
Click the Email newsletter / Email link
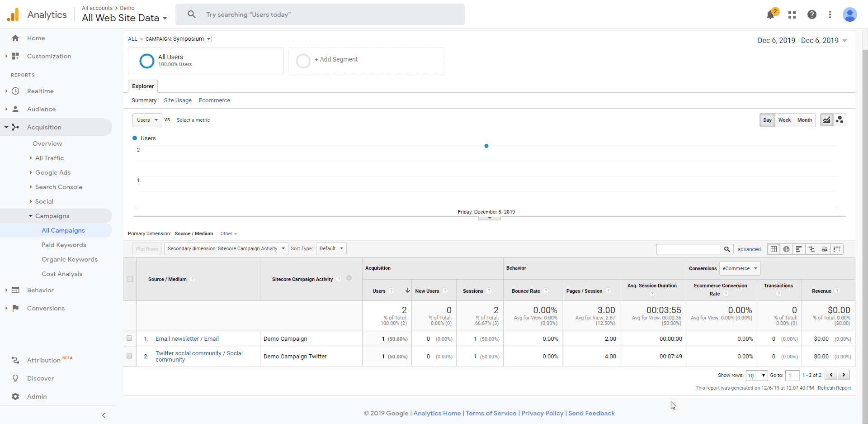point(187,339)
